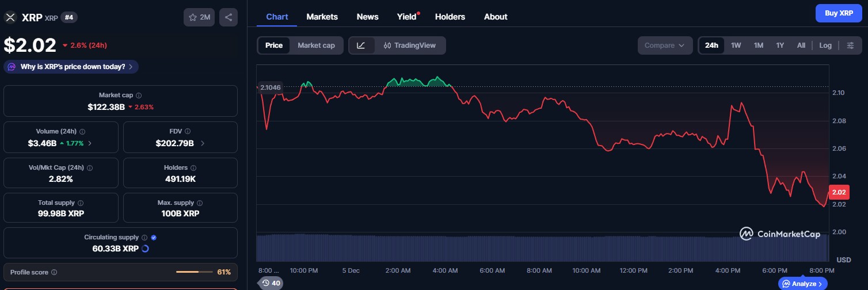Set chart range to 1M
Screen dimensions: 868x290
coord(759,45)
